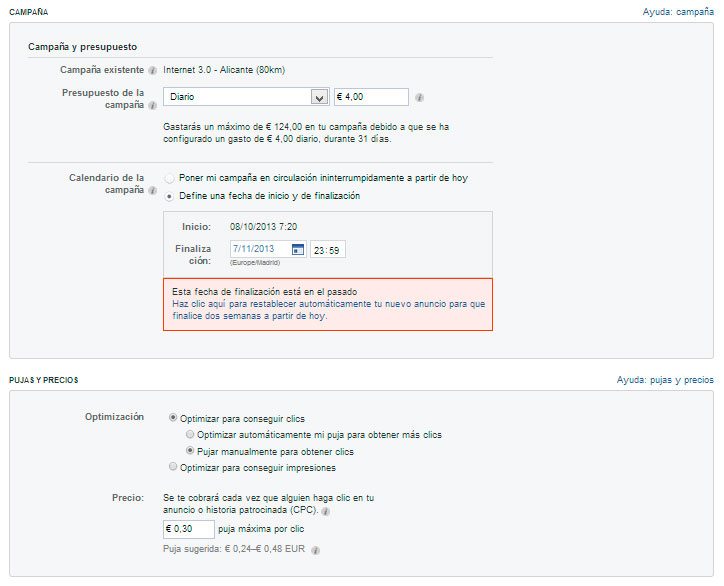Click info icon beside Calendario de la campaña

click(x=152, y=191)
